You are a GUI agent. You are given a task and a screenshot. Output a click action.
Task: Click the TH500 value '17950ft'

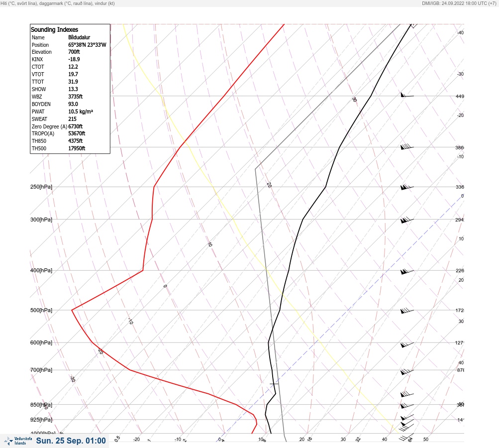pos(77,148)
